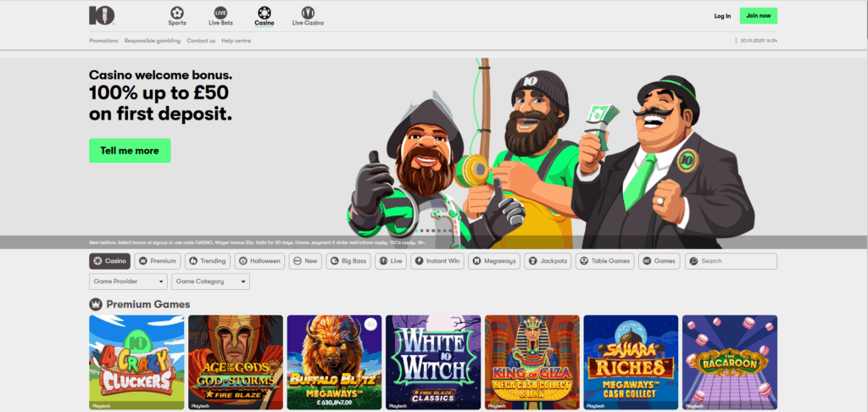Screen dimensions: 868x412
Task: Open the Game Category dropdown
Action: tap(210, 281)
